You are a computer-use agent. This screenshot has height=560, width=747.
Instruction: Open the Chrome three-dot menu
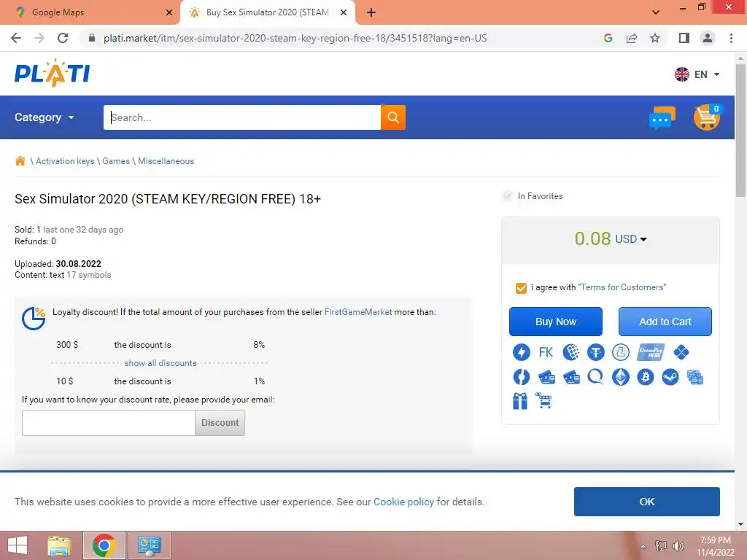[731, 38]
